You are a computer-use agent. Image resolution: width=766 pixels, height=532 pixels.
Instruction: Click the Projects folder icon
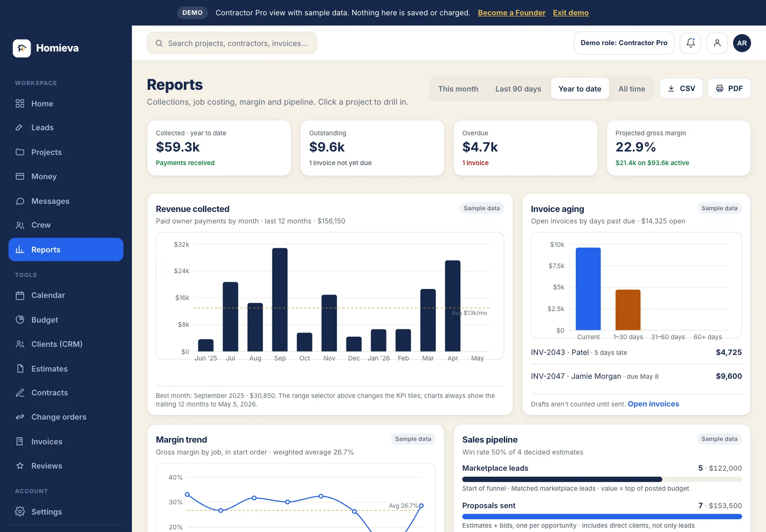click(20, 152)
